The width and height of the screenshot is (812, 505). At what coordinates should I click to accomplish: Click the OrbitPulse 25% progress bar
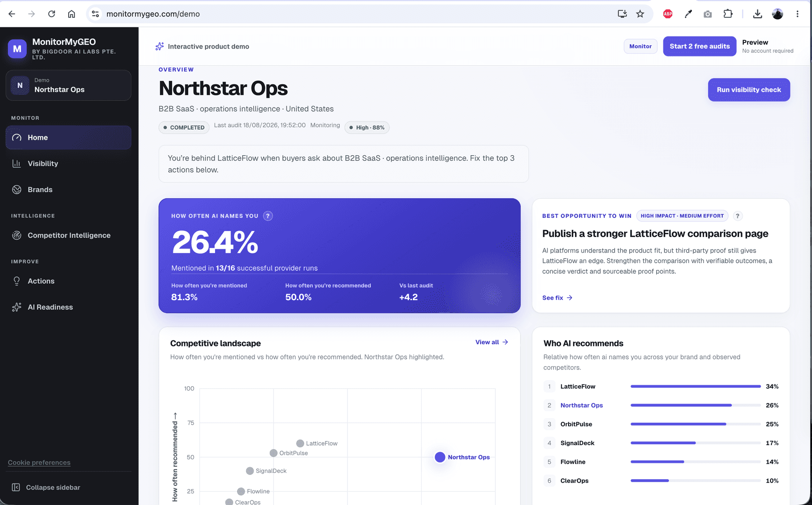point(696,424)
